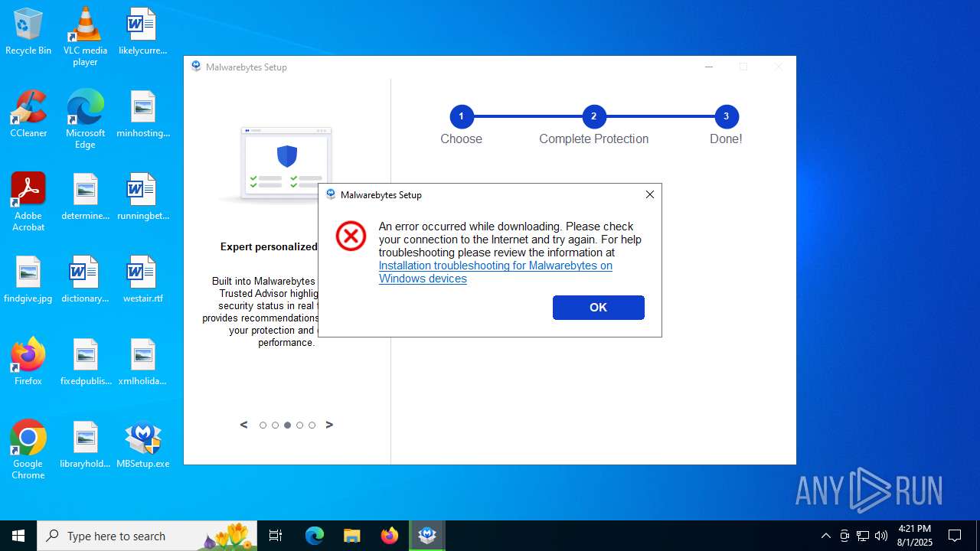Click the Type here to search box

pos(147,536)
